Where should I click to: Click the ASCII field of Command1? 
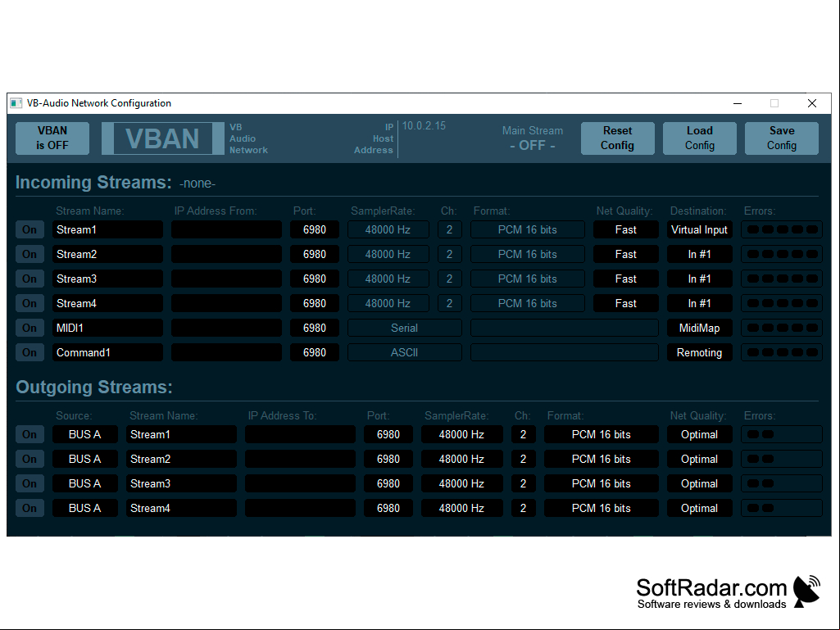click(x=405, y=352)
